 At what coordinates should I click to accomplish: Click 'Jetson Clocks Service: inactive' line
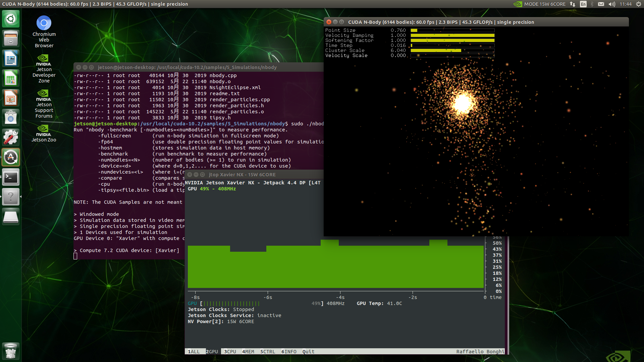(234, 315)
